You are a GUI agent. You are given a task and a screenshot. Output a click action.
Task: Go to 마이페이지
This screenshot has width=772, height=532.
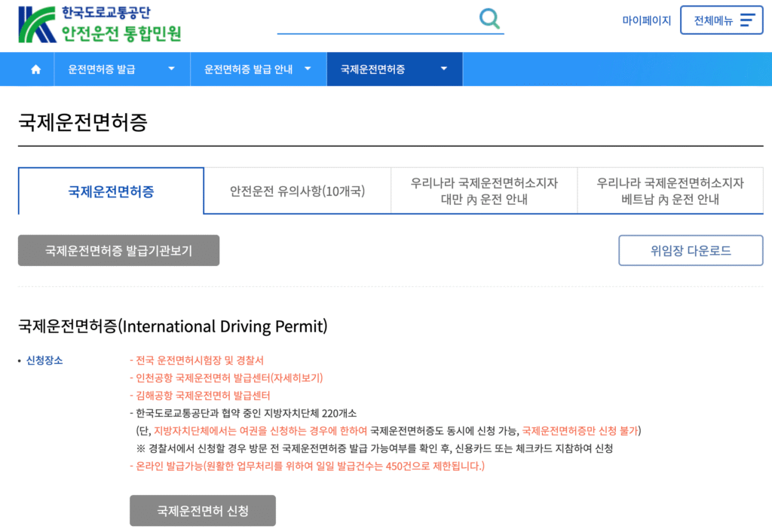(x=646, y=20)
